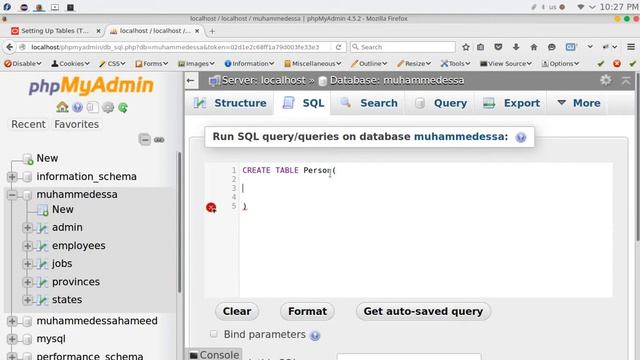Open new browser tab plus button
The height and width of the screenshot is (360, 640).
pyautogui.click(x=212, y=31)
